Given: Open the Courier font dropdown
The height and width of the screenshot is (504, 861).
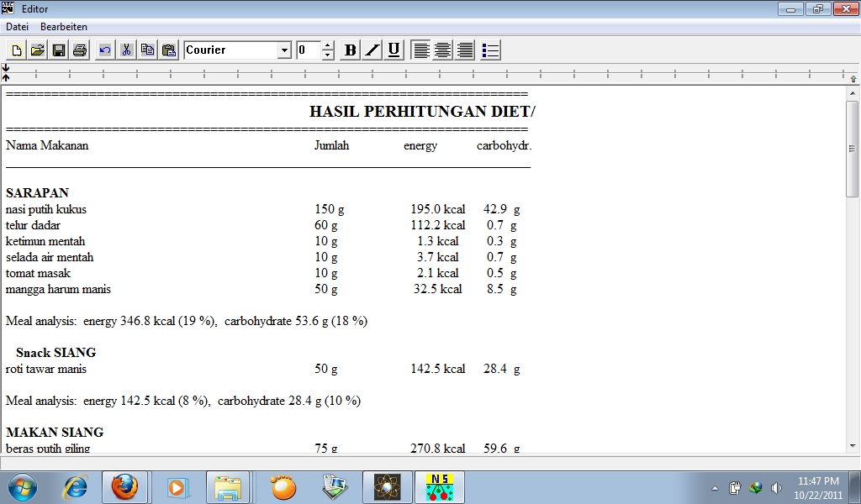Looking at the screenshot, I should pyautogui.click(x=285, y=50).
